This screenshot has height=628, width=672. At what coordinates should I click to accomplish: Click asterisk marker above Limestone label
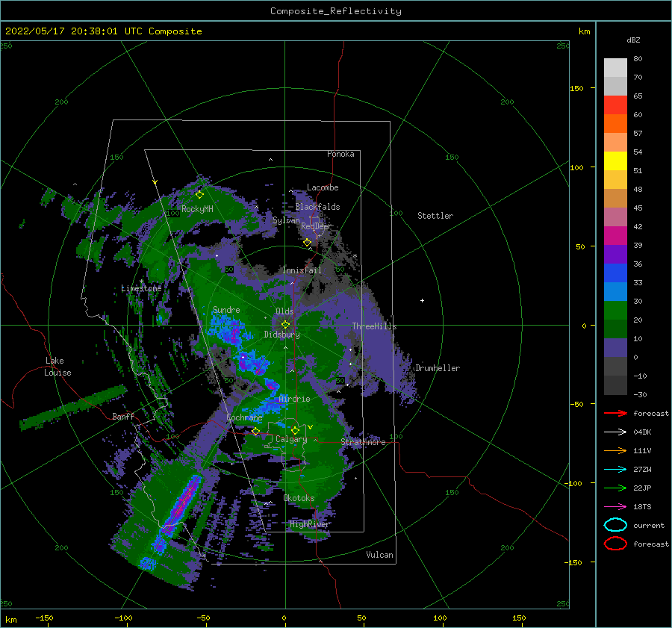pyautogui.click(x=141, y=282)
